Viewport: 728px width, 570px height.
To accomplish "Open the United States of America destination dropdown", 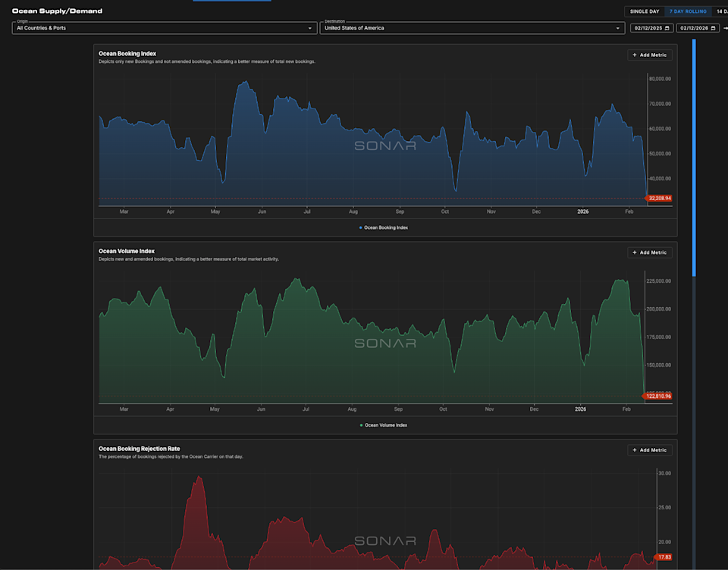I will tap(470, 27).
